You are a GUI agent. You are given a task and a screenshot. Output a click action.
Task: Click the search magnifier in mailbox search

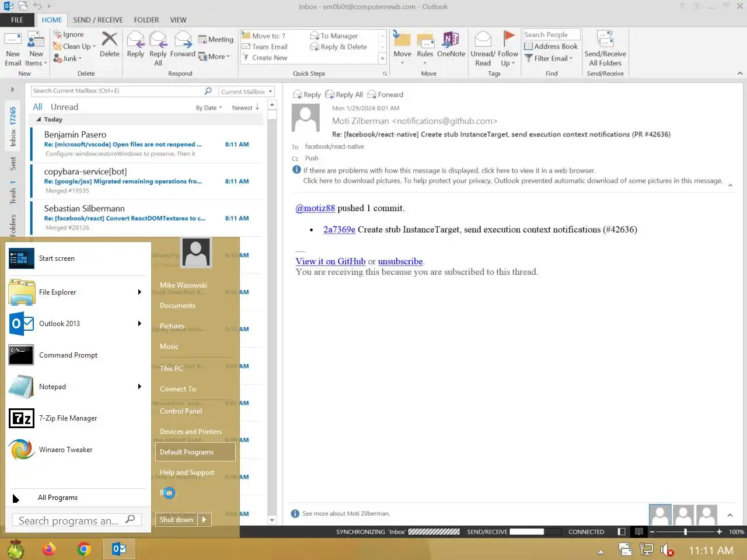tap(208, 91)
